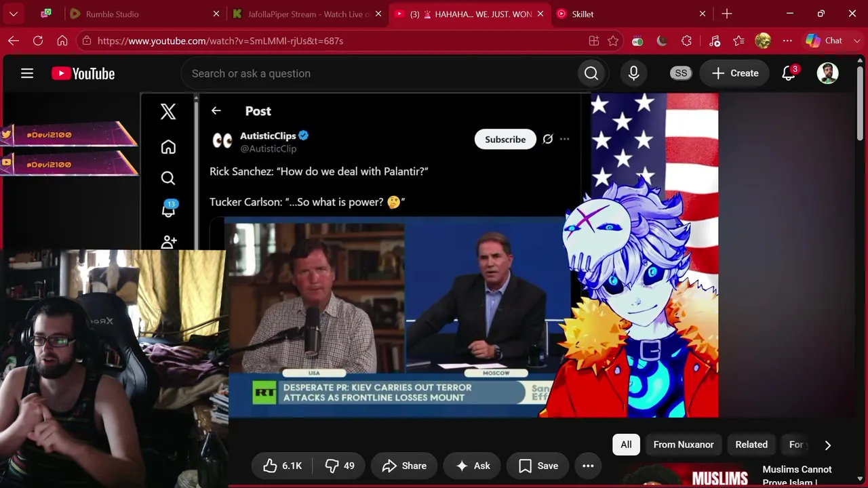Image resolution: width=868 pixels, height=488 pixels.
Task: Click the workspaces icon in tab bar
Action: [x=46, y=14]
